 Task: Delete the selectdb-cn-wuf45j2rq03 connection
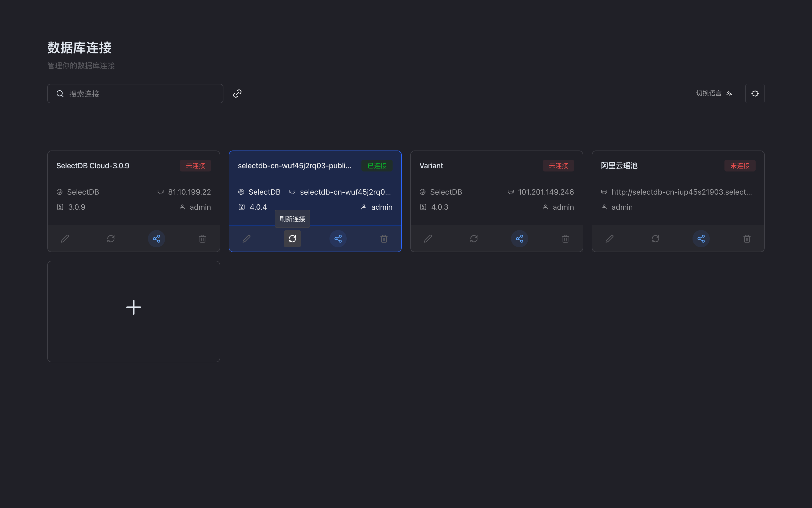[x=384, y=239]
